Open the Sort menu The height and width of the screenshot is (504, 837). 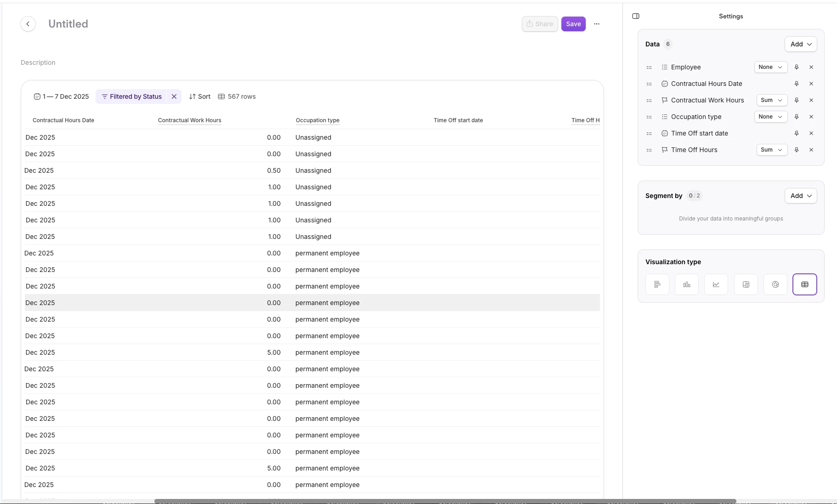click(x=200, y=96)
